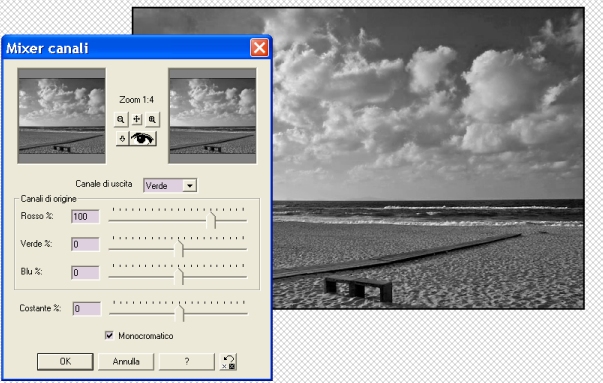Click the Blu % slider handle

(179, 276)
